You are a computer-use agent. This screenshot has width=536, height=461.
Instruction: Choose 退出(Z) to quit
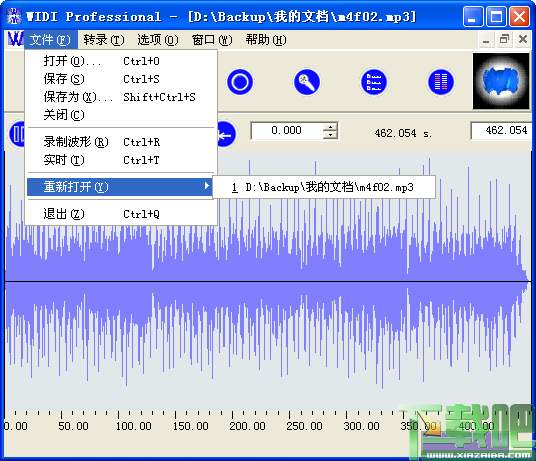pyautogui.click(x=121, y=214)
